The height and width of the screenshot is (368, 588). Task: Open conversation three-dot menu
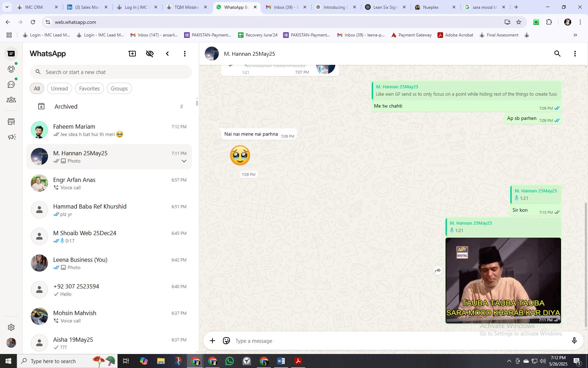click(575, 54)
